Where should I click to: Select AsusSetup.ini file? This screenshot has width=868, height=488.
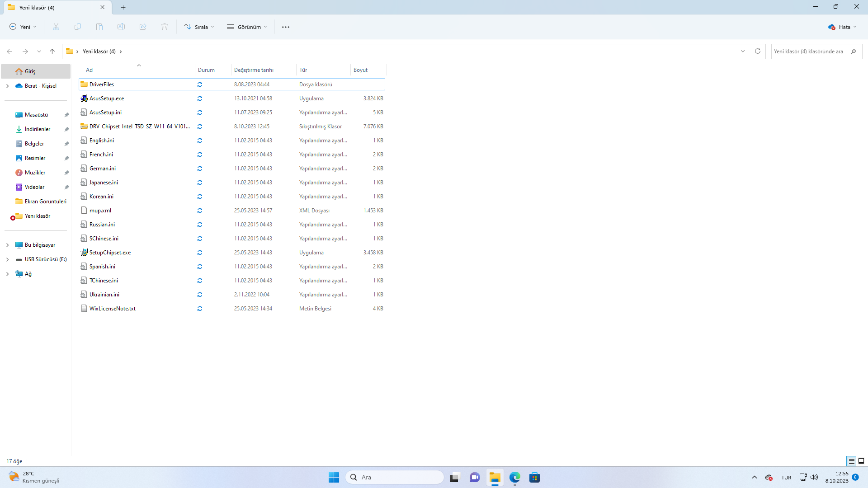(x=232, y=113)
